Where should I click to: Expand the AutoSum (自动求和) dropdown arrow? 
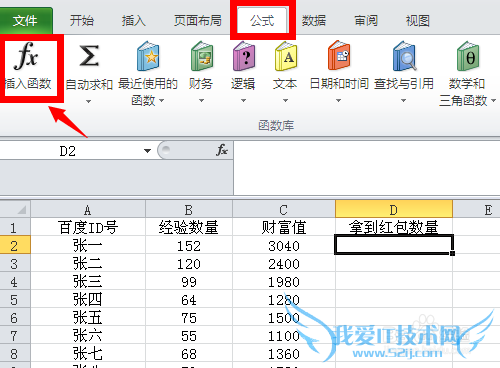[88, 101]
